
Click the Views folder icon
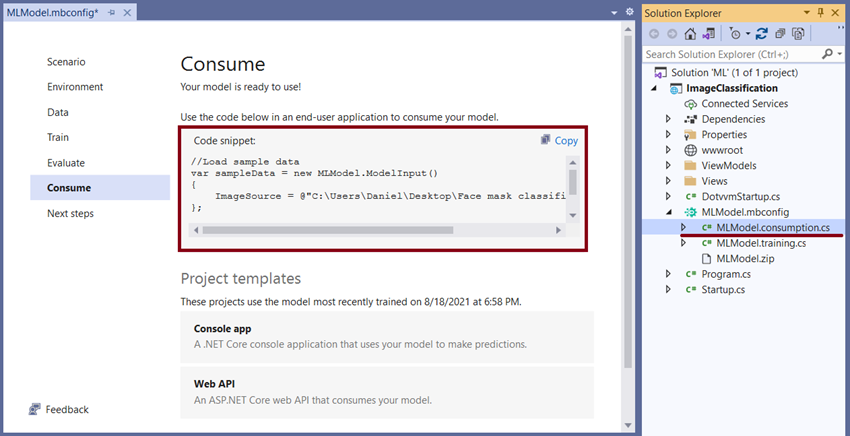690,181
